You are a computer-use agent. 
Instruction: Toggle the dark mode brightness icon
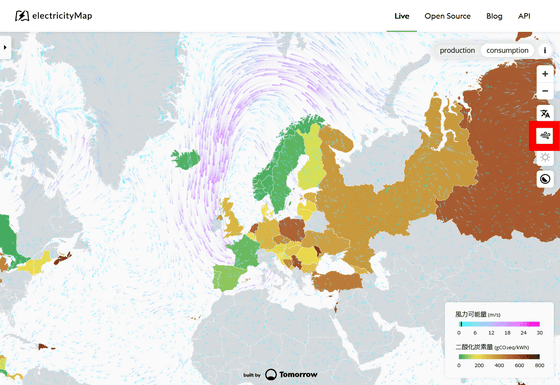545,179
